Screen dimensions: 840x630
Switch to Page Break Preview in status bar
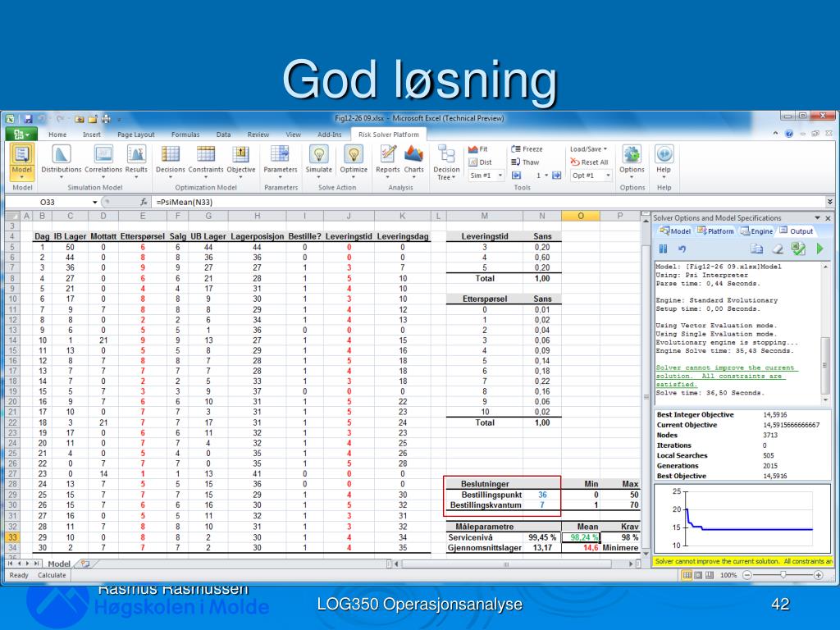tap(710, 575)
